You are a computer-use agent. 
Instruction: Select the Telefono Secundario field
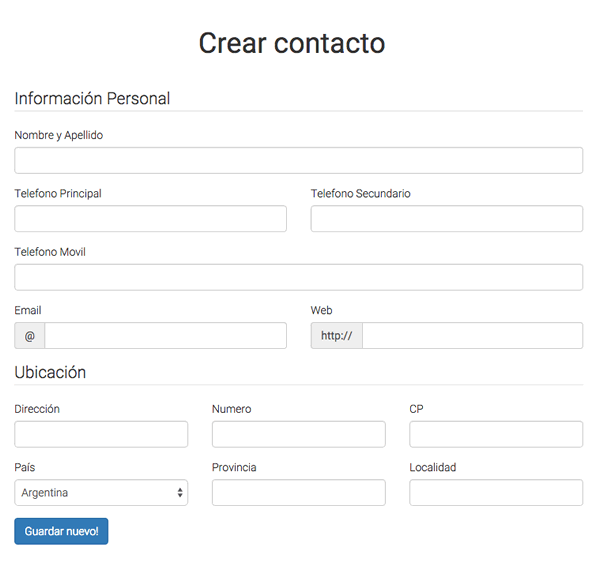coord(446,219)
